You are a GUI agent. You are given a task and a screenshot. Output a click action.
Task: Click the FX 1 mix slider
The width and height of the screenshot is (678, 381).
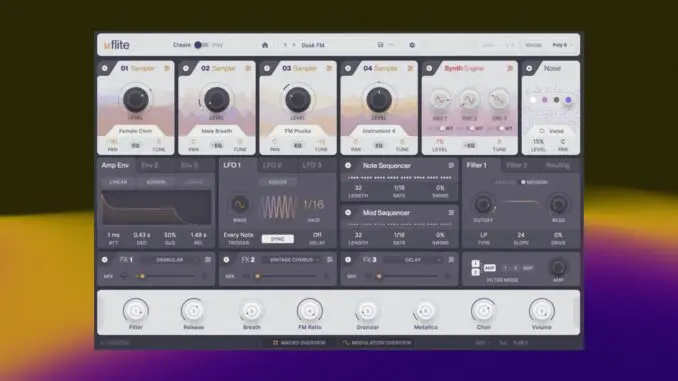click(x=165, y=276)
